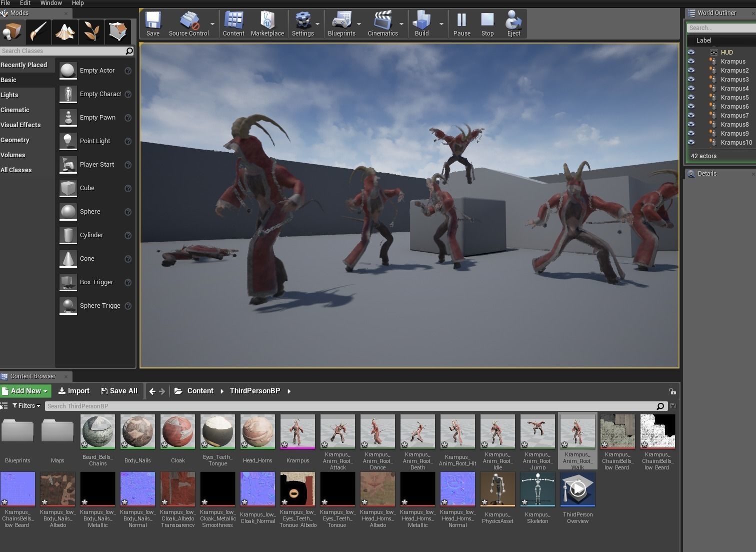This screenshot has width=756, height=552.
Task: Open the File menu
Action: (5, 3)
